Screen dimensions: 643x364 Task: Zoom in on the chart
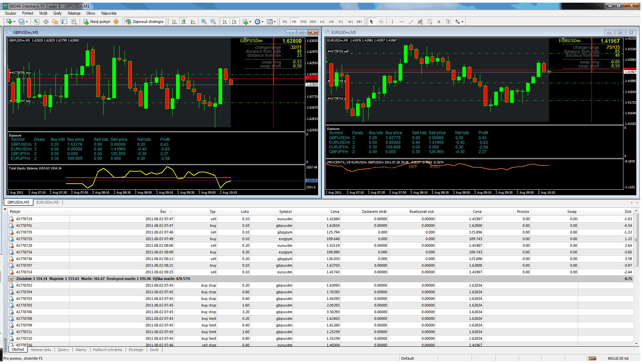(x=204, y=22)
